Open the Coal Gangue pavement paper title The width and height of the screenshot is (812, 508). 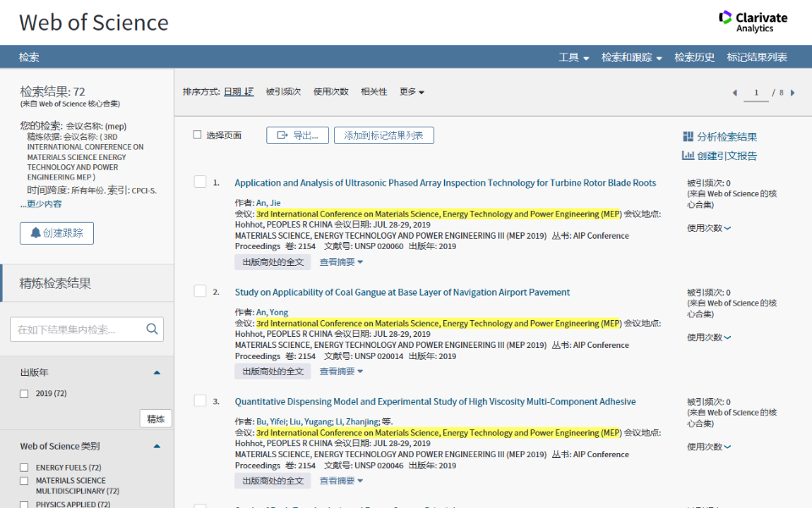[403, 292]
